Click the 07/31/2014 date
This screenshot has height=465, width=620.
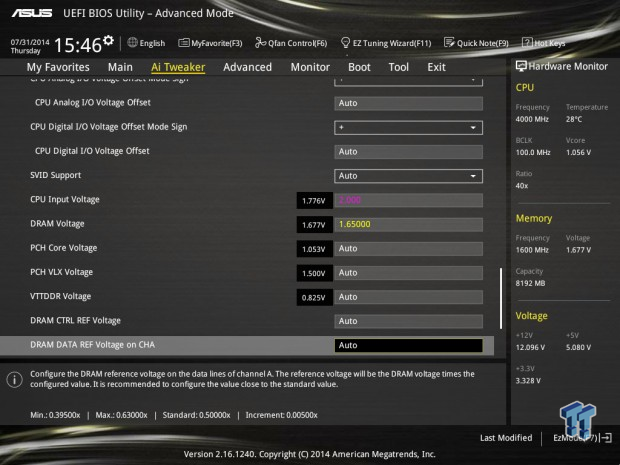pos(30,42)
